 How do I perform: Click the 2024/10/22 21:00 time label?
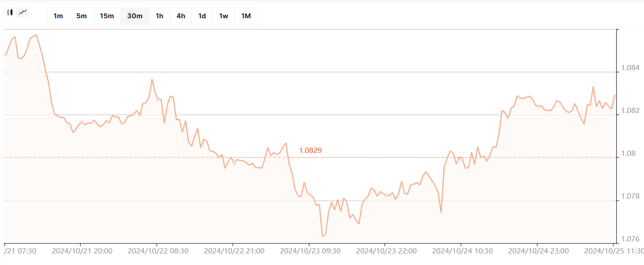234,251
